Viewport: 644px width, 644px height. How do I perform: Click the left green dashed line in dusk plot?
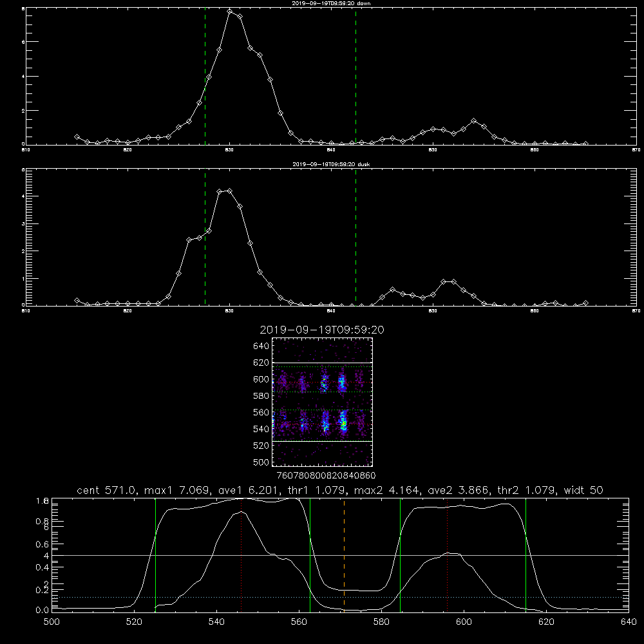point(205,238)
